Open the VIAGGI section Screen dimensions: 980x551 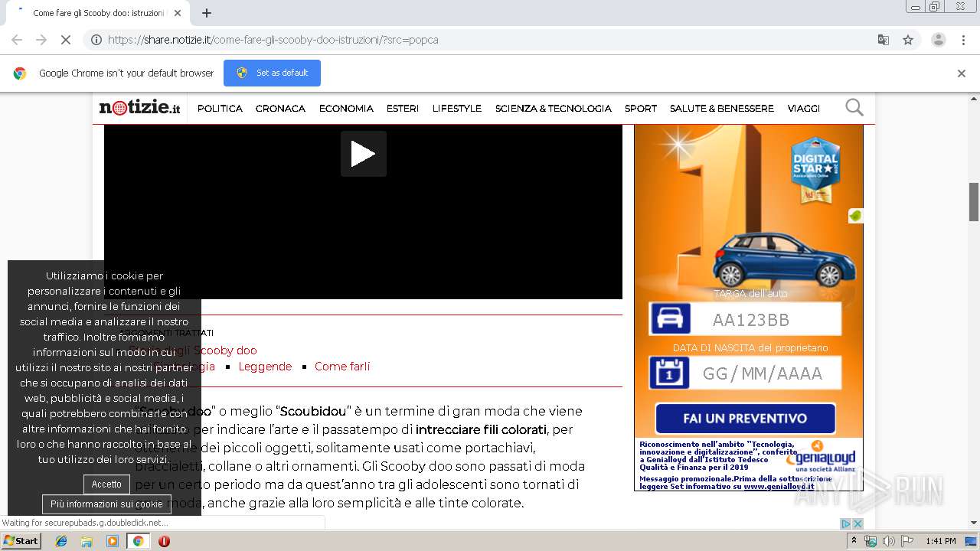804,109
